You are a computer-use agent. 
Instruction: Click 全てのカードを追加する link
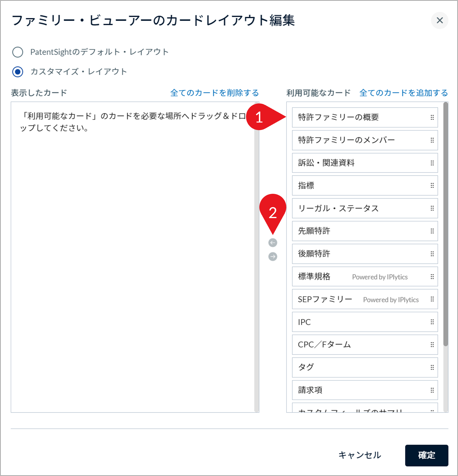pyautogui.click(x=403, y=93)
